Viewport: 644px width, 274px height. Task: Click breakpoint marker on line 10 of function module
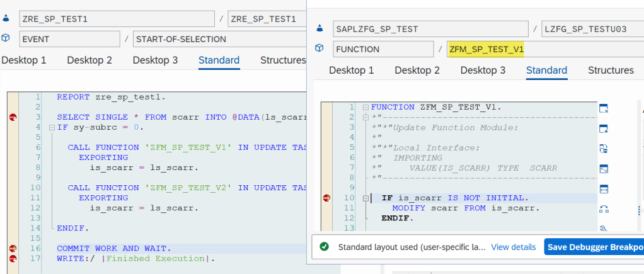326,198
